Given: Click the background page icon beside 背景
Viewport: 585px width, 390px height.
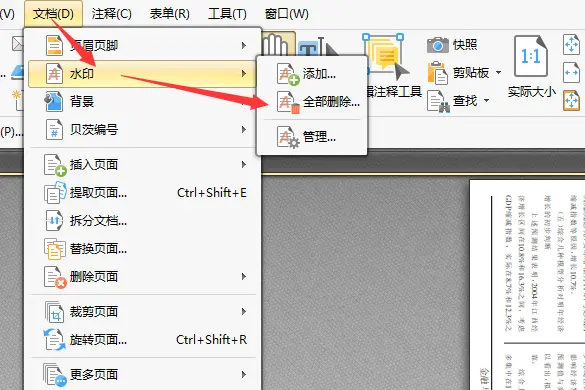Looking at the screenshot, I should click(54, 101).
